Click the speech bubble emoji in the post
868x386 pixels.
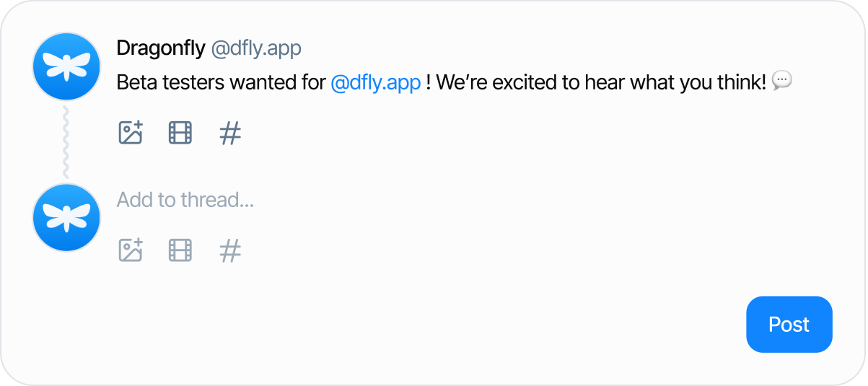[x=781, y=81]
